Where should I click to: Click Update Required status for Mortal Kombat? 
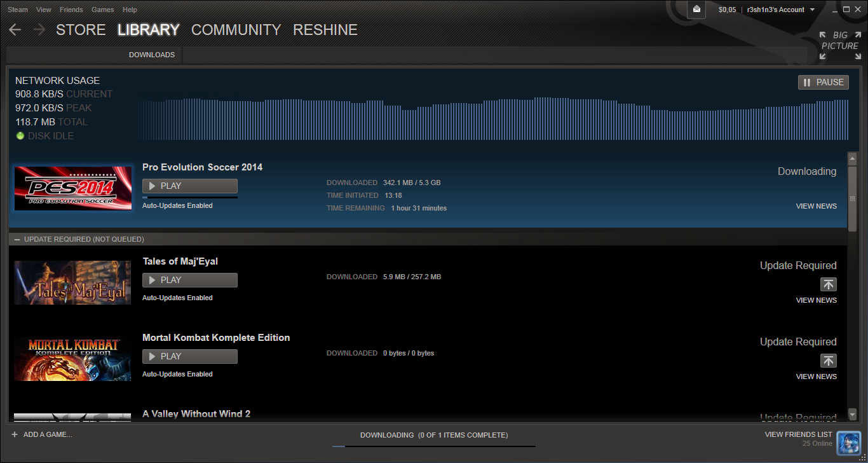tap(798, 342)
